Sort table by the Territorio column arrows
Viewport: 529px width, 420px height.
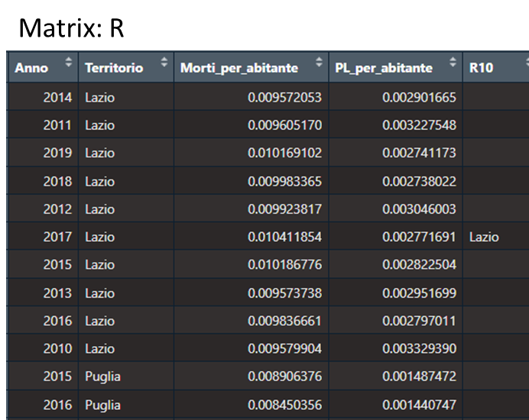(x=164, y=62)
